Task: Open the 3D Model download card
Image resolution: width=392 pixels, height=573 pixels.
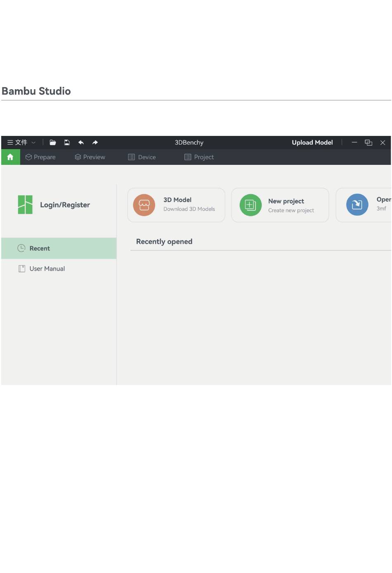Action: coord(176,205)
